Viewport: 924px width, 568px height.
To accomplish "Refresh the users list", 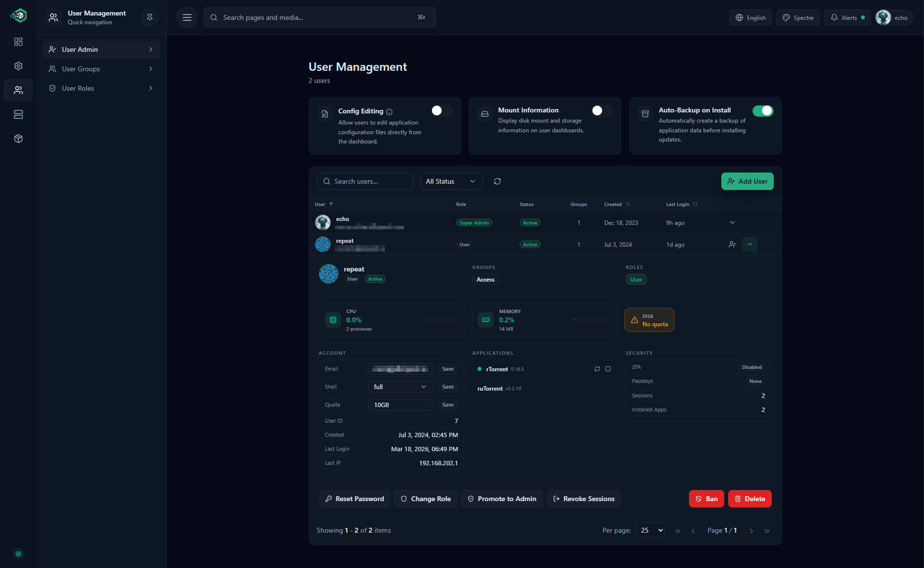I will coord(498,181).
